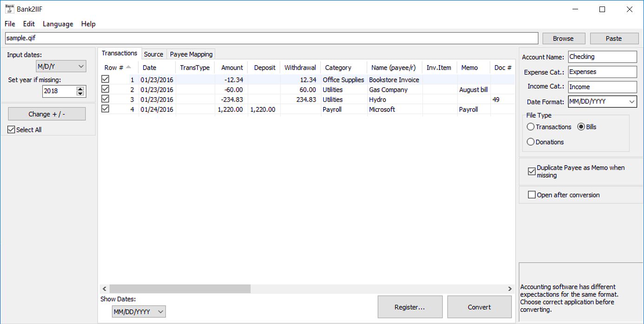Toggle the Select All checkbox
The height and width of the screenshot is (324, 644).
click(x=12, y=130)
